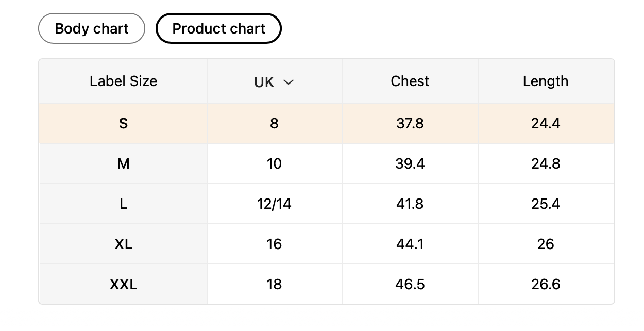Click the chest value 41.8 cell

[x=410, y=204]
